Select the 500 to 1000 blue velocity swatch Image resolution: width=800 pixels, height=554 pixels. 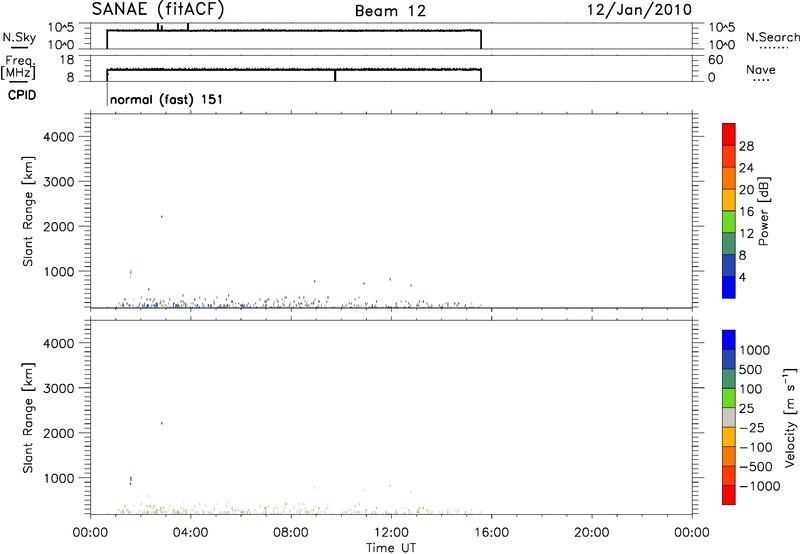click(x=729, y=359)
